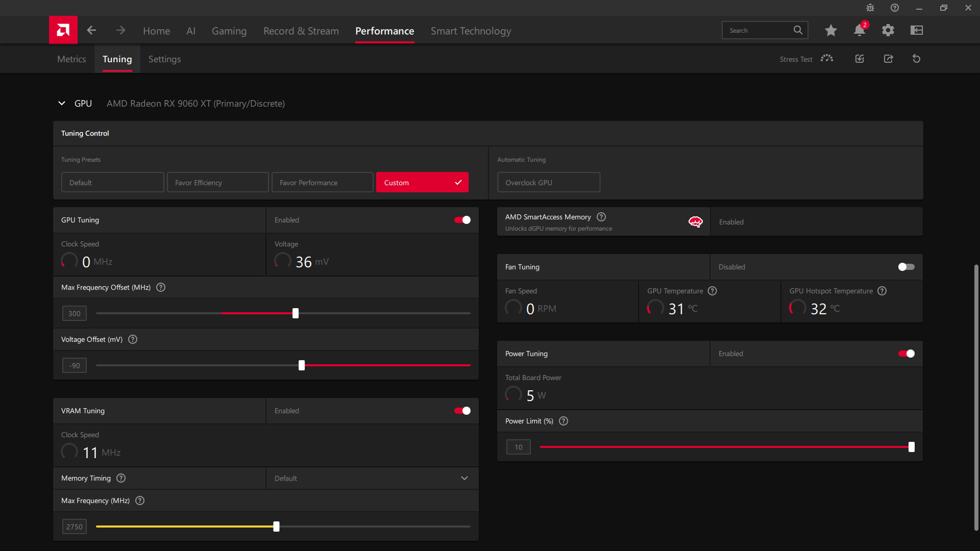Screen dimensions: 980x551
Task: Click the Voltage Offset slider handle
Action: pyautogui.click(x=302, y=365)
